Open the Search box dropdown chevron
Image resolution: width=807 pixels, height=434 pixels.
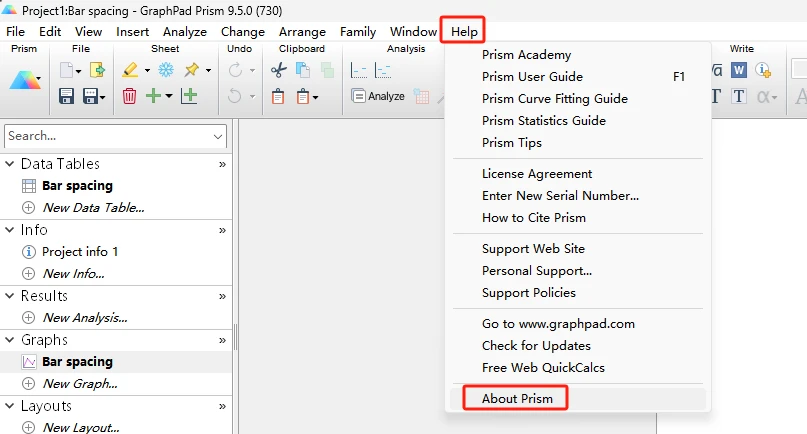[218, 136]
